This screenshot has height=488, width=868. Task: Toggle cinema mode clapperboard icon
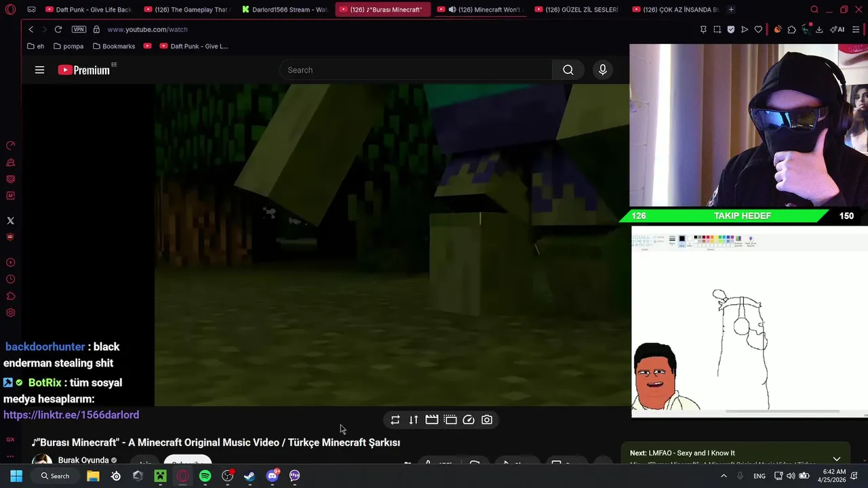(x=432, y=420)
